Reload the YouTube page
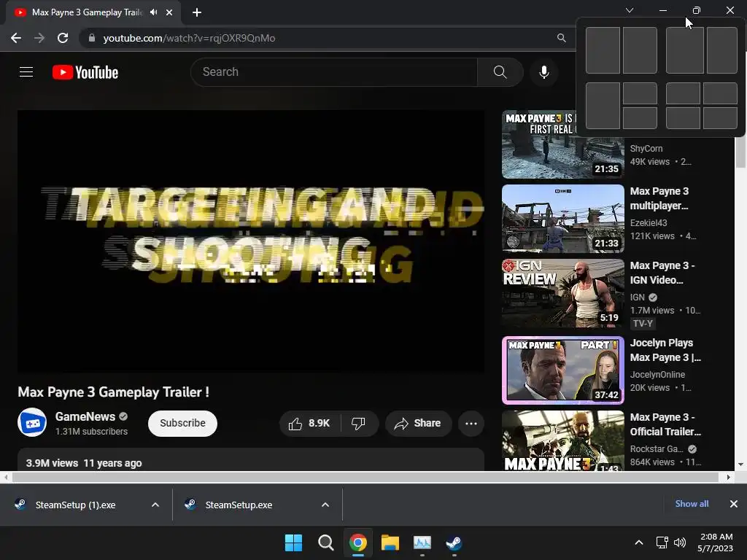 63,38
